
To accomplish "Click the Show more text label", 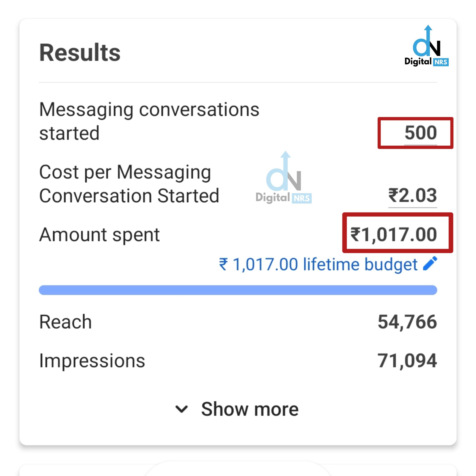I will [250, 409].
